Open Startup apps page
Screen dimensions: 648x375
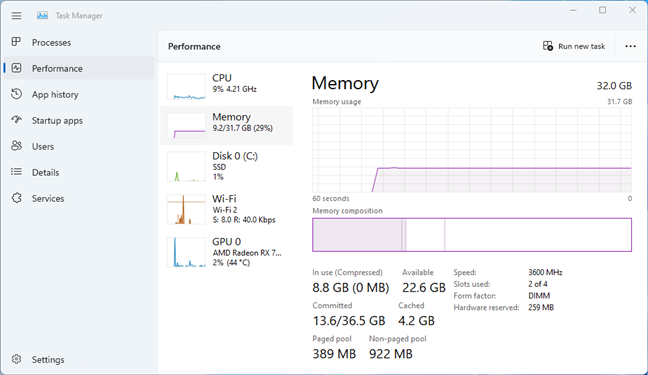[79, 120]
